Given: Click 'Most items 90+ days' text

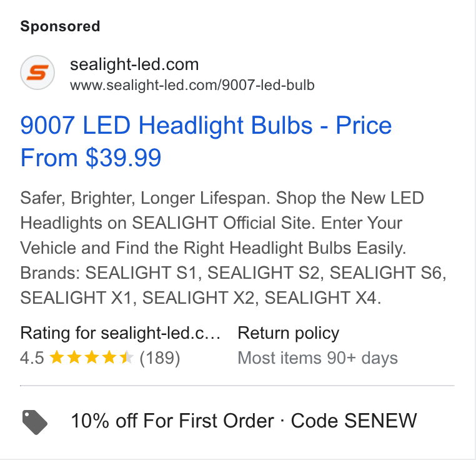Looking at the screenshot, I should [317, 358].
